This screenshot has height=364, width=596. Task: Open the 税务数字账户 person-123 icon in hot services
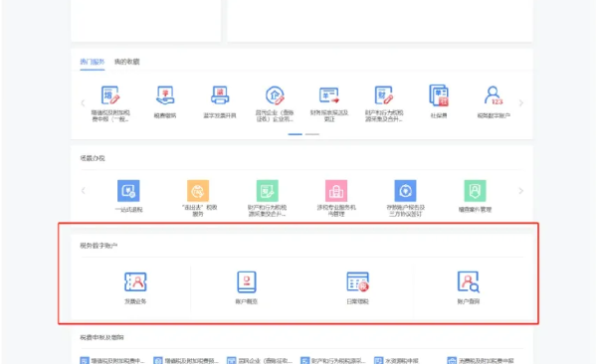point(494,95)
